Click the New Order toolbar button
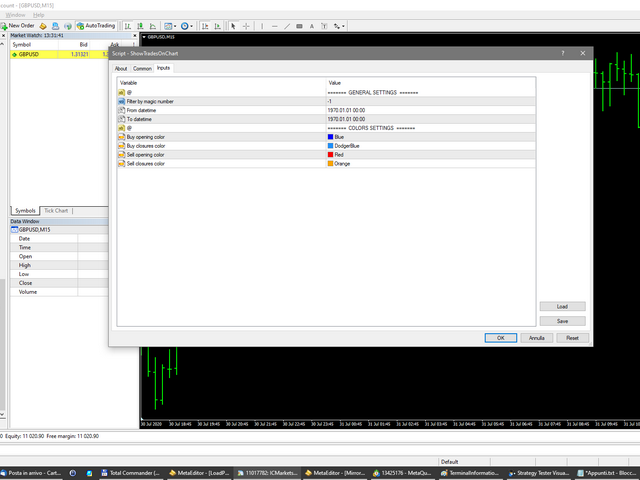Image resolution: width=640 pixels, height=480 pixels. [19, 26]
